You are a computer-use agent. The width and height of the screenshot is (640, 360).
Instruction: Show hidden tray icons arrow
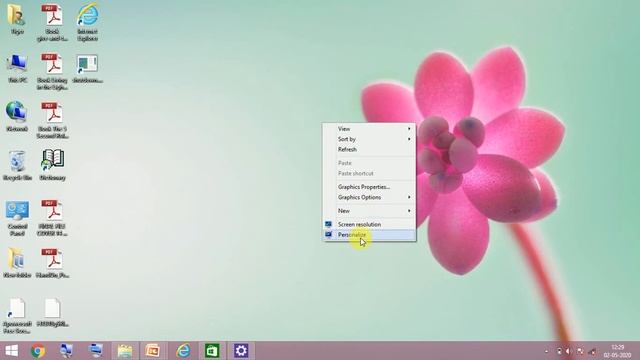click(547, 351)
